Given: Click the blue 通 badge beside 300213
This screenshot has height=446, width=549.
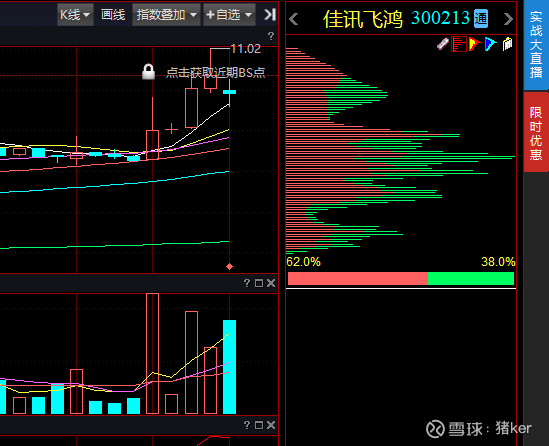Looking at the screenshot, I should click(481, 19).
